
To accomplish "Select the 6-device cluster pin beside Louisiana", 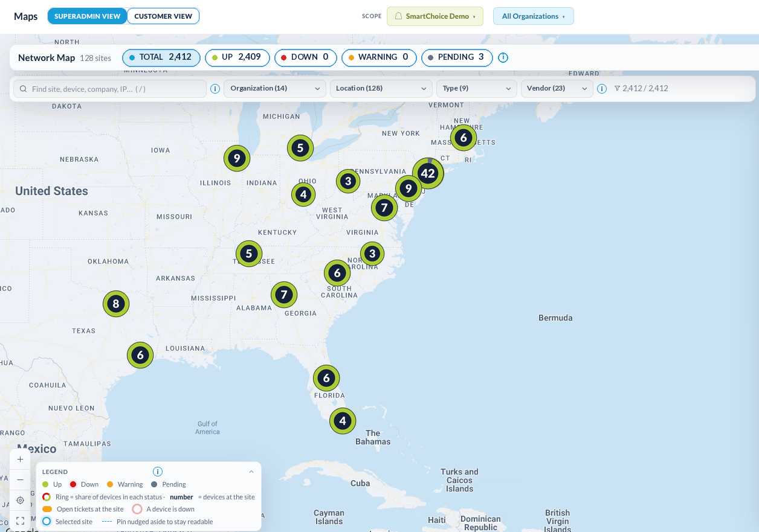I will click(x=140, y=355).
